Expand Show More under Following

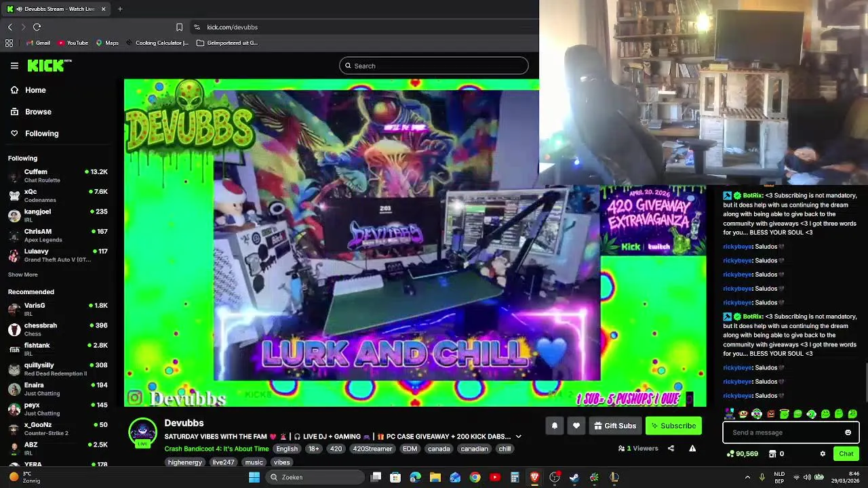tap(22, 274)
